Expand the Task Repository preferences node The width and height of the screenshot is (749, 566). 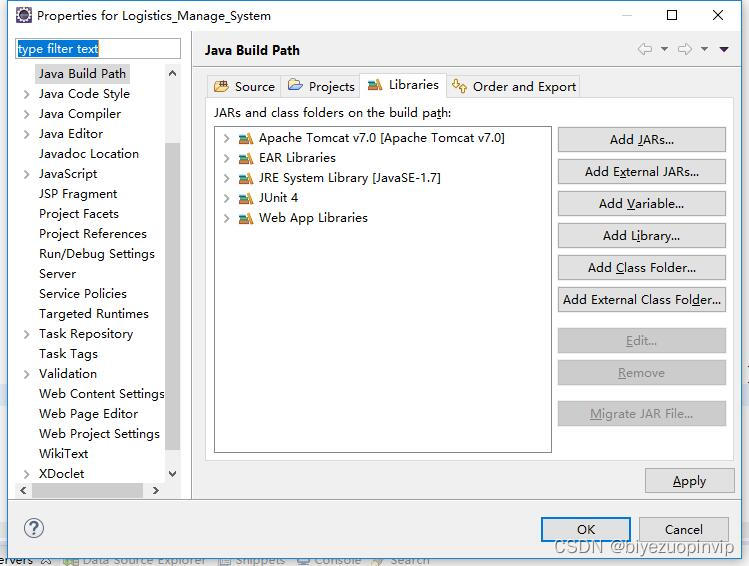click(26, 334)
